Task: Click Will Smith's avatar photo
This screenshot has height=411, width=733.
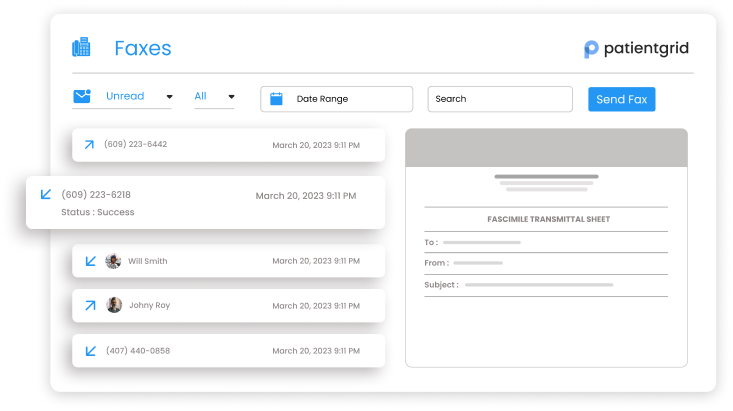Action: click(113, 261)
